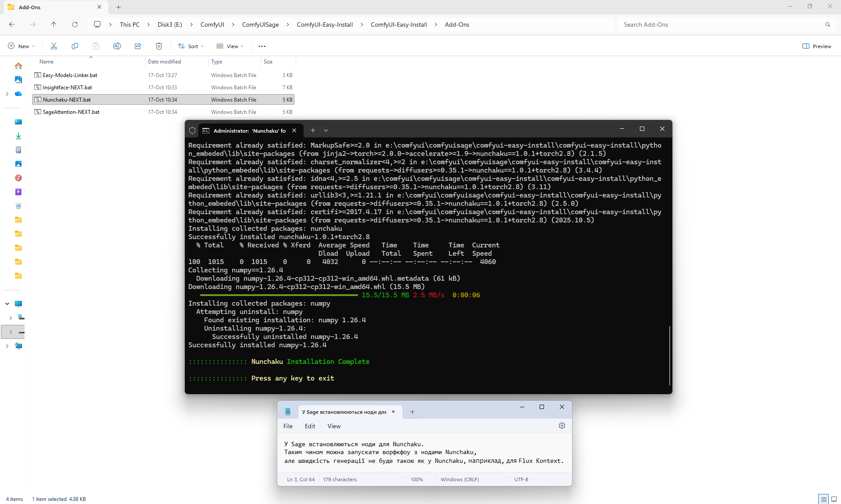The width and height of the screenshot is (841, 504).
Task: Click the Cut scissors icon in toolbar
Action: (54, 46)
